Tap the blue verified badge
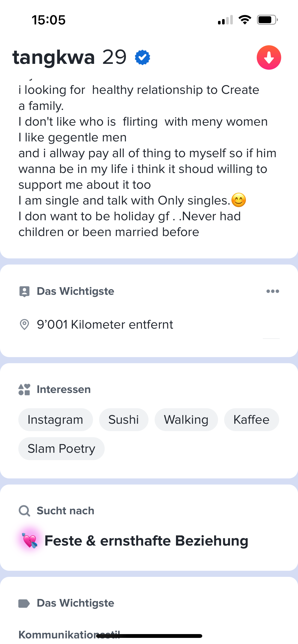Image resolution: width=298 pixels, height=644 pixels. pyautogui.click(x=142, y=57)
